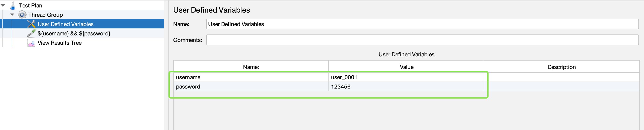Image resolution: width=644 pixels, height=130 pixels.
Task: Select the Test Plan tree item
Action: pos(31,6)
